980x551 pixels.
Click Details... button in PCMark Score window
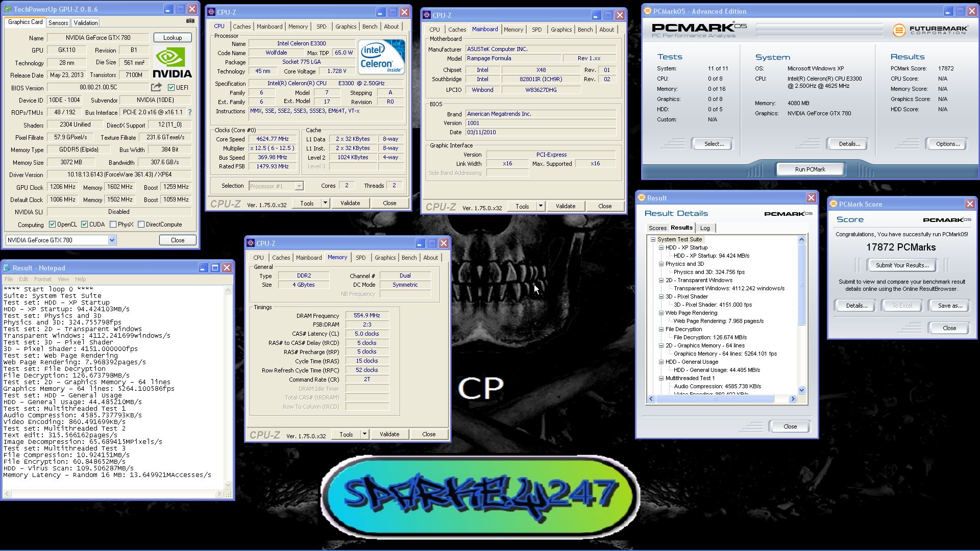click(856, 306)
